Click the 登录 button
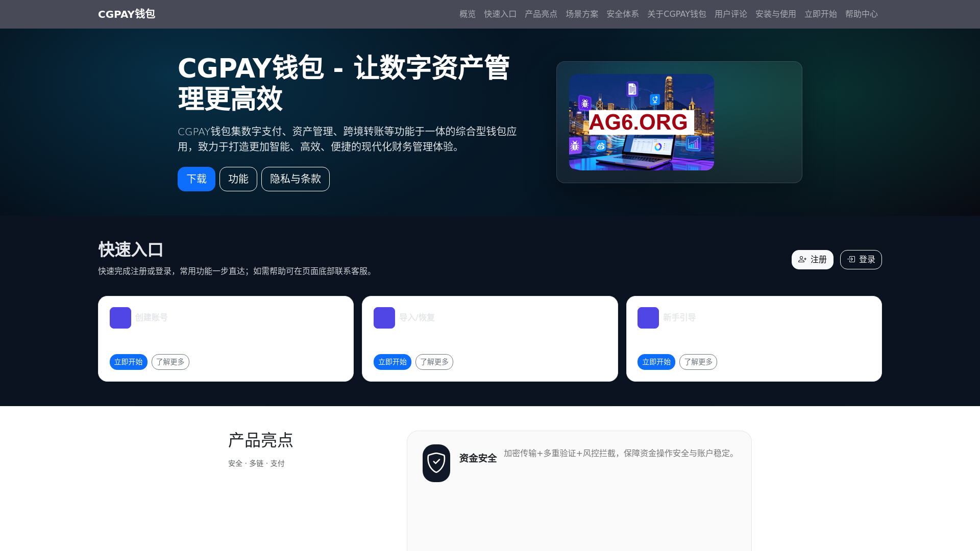Image resolution: width=980 pixels, height=551 pixels. pyautogui.click(x=861, y=260)
